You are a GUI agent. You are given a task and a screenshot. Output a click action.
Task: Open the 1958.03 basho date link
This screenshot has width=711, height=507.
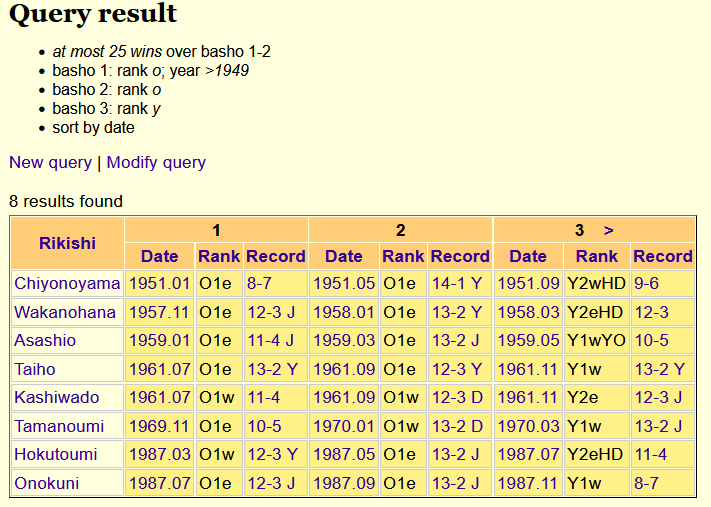pos(528,312)
